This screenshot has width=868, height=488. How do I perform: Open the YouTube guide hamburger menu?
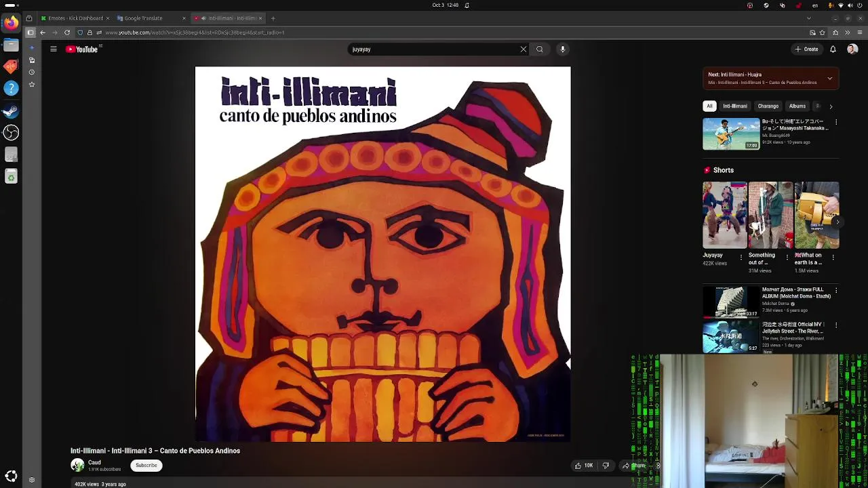53,49
